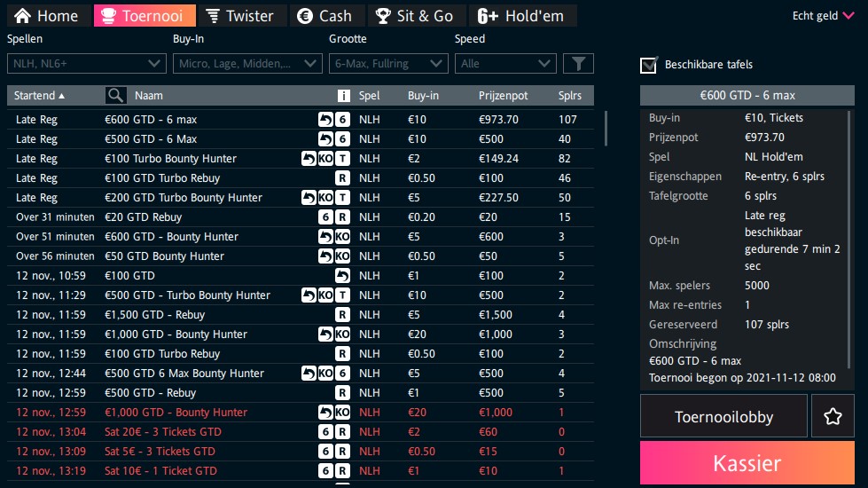
Task: Open the Speed dropdown set to Alle
Action: tap(505, 63)
